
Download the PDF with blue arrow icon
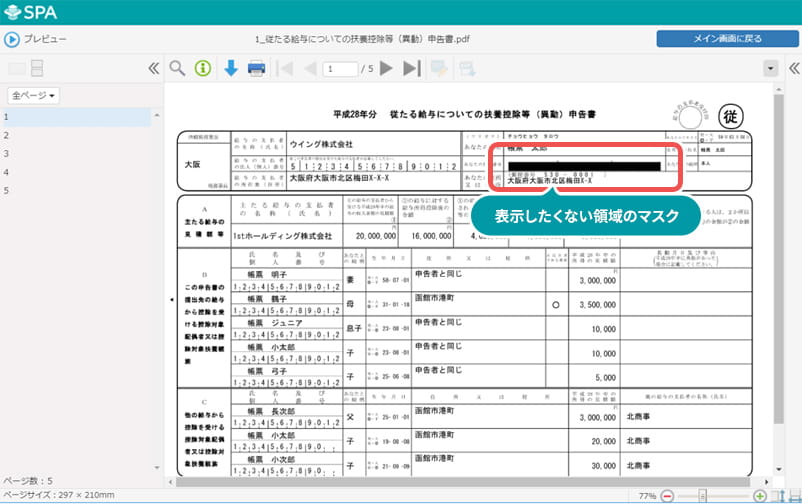231,68
